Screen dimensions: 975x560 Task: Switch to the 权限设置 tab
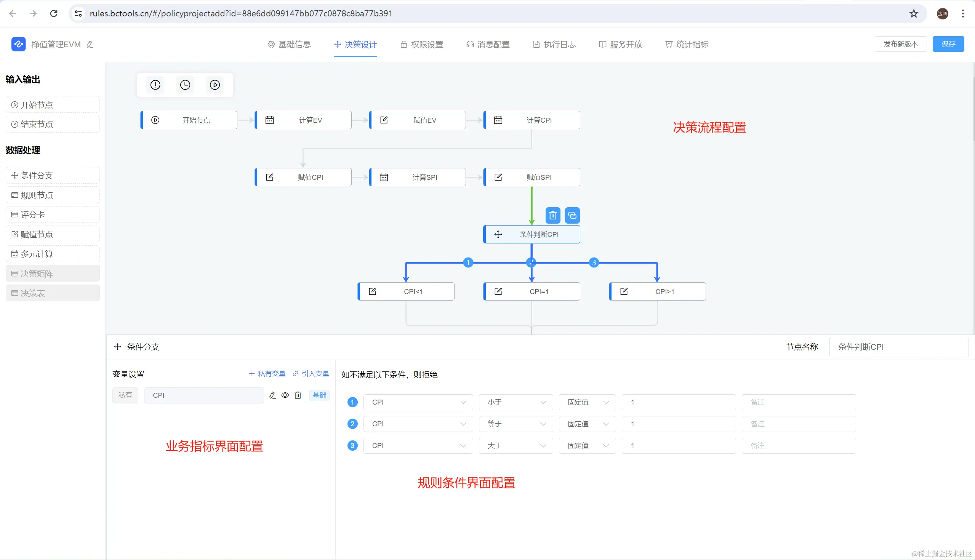[422, 45]
